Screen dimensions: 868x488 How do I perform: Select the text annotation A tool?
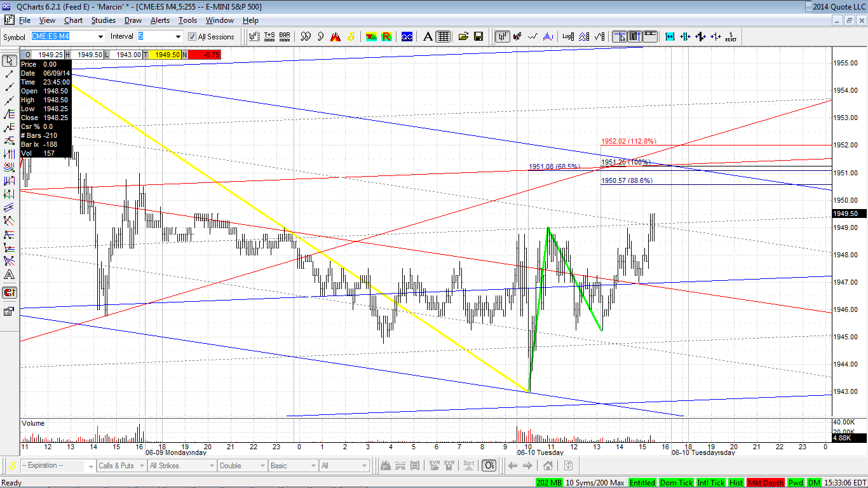(428, 36)
